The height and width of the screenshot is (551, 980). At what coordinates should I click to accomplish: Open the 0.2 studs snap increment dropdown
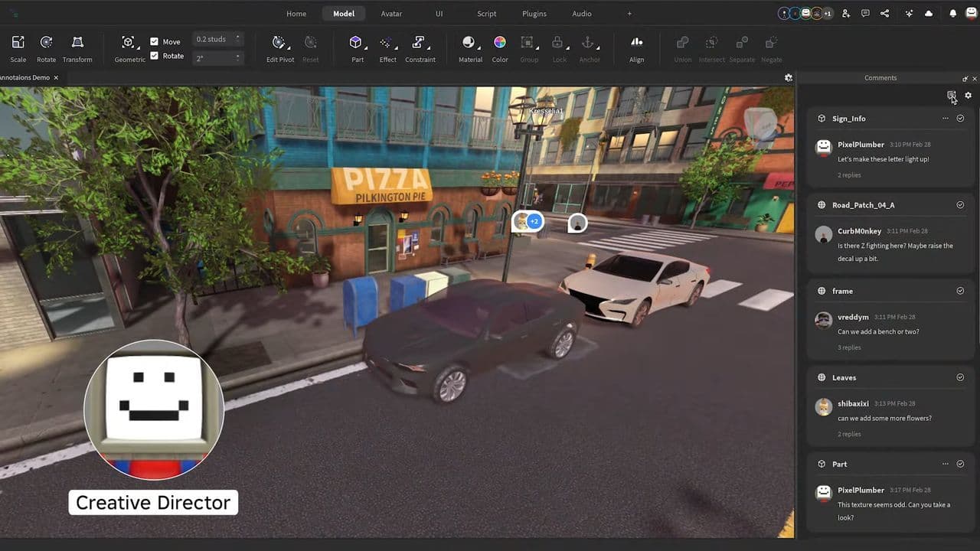point(237,39)
